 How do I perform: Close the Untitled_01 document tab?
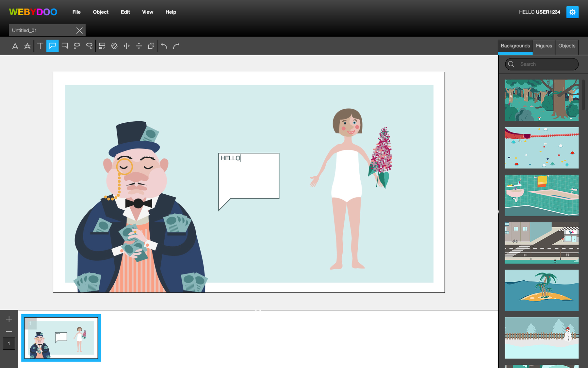79,30
